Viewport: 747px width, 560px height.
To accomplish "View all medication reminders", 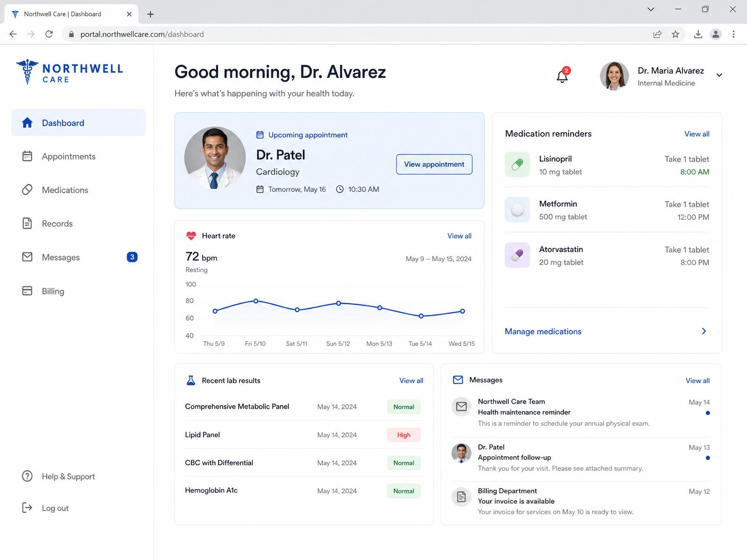I will tap(697, 134).
